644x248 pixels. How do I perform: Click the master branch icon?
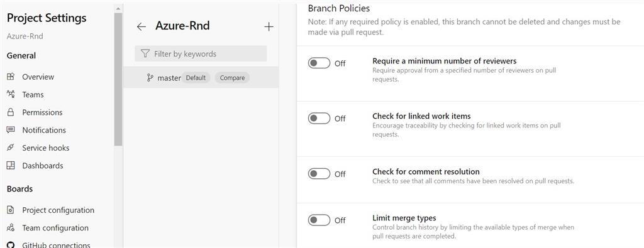[150, 77]
